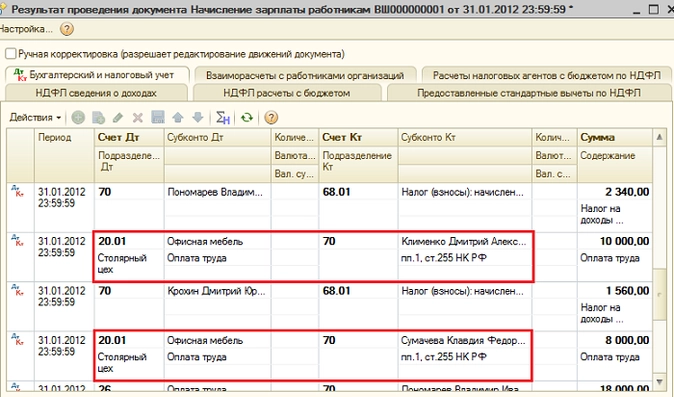Click the Настройка... button

coord(26,29)
